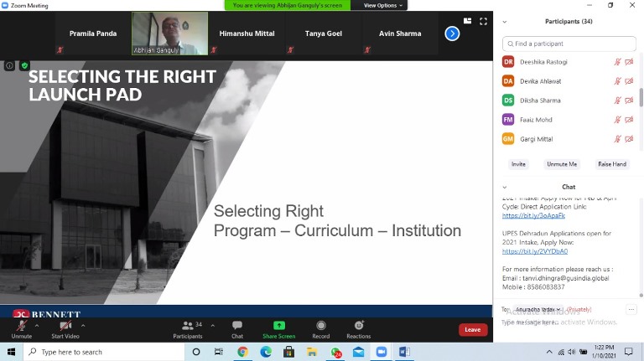Open the Chat icon in meeting controls
644x361 pixels.
click(x=237, y=325)
